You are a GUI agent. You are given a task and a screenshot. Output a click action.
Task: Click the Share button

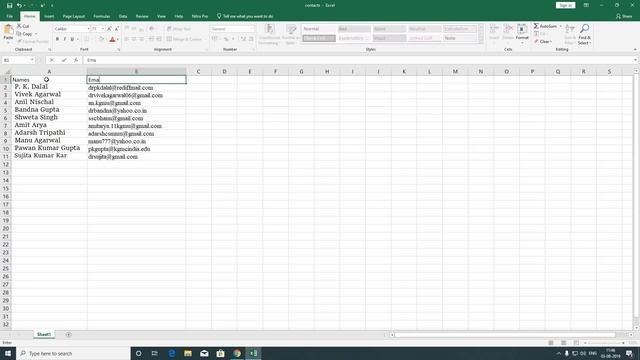tap(624, 16)
